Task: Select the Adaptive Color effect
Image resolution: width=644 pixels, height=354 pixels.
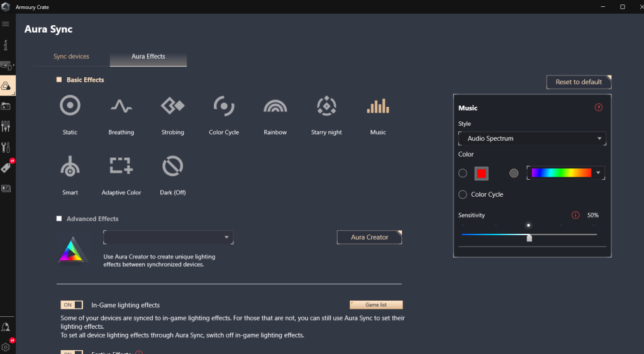Action: click(x=121, y=166)
